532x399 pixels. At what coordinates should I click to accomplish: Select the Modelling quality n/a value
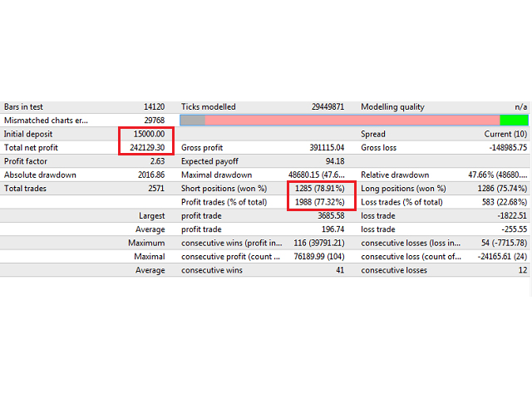coord(521,107)
